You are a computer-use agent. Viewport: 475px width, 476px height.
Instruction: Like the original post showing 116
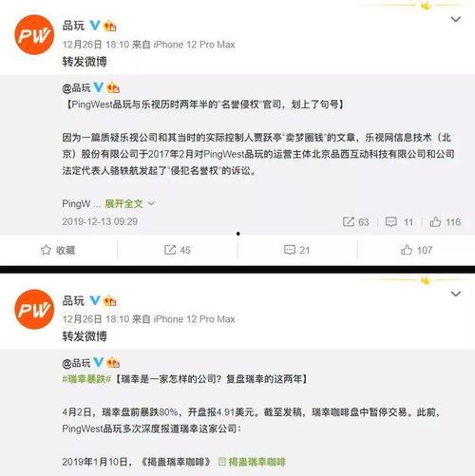[435, 221]
